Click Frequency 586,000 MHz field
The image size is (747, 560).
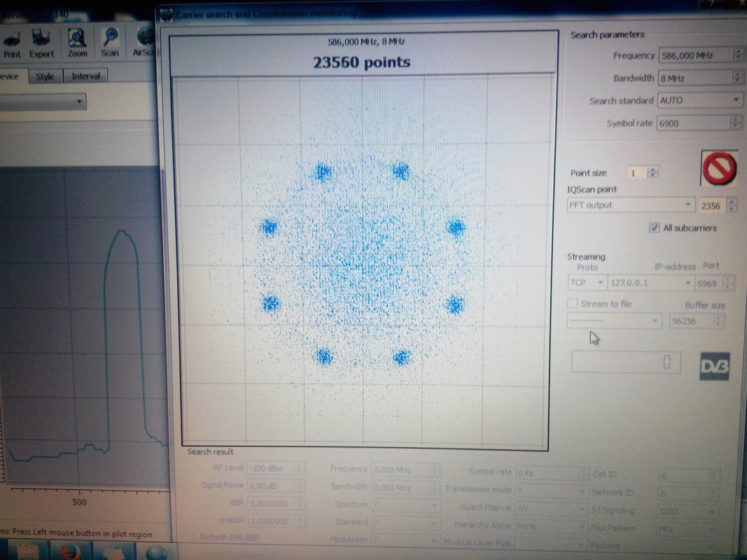coord(697,55)
